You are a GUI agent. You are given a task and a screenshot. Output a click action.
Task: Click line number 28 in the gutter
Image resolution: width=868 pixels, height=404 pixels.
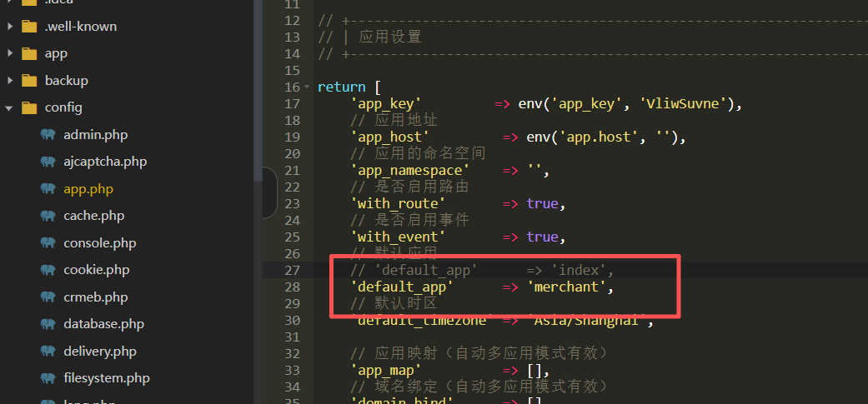[x=292, y=287]
